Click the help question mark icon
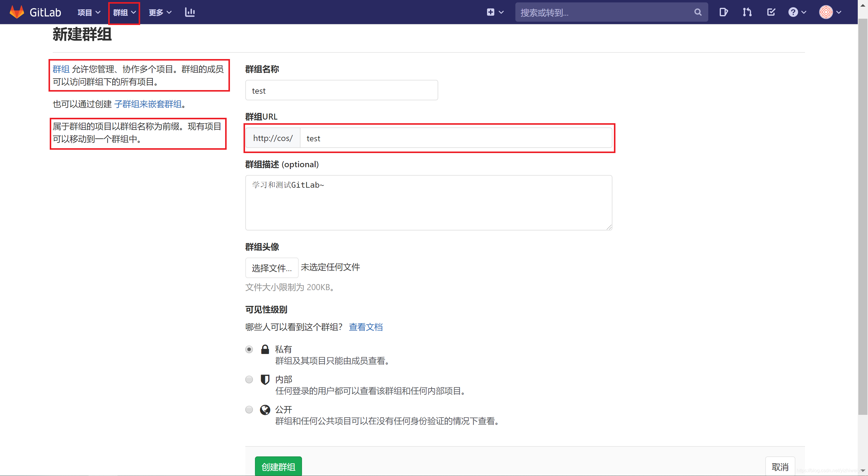 point(794,12)
